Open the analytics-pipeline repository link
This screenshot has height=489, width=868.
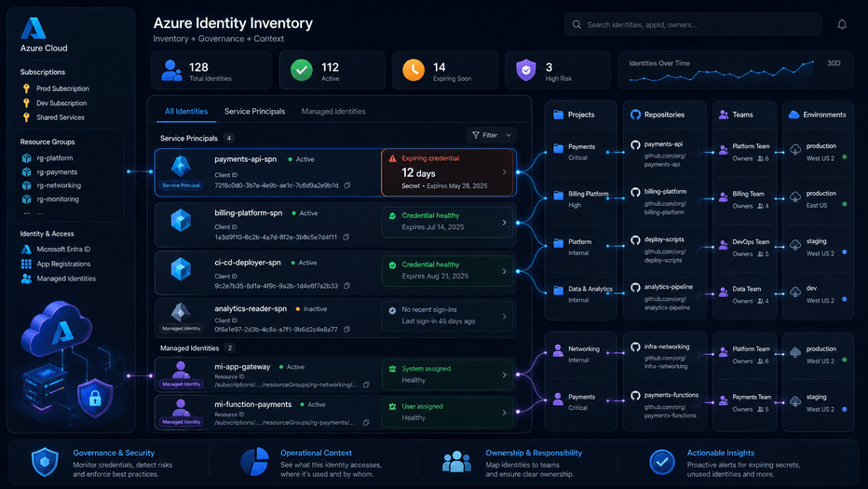point(667,304)
